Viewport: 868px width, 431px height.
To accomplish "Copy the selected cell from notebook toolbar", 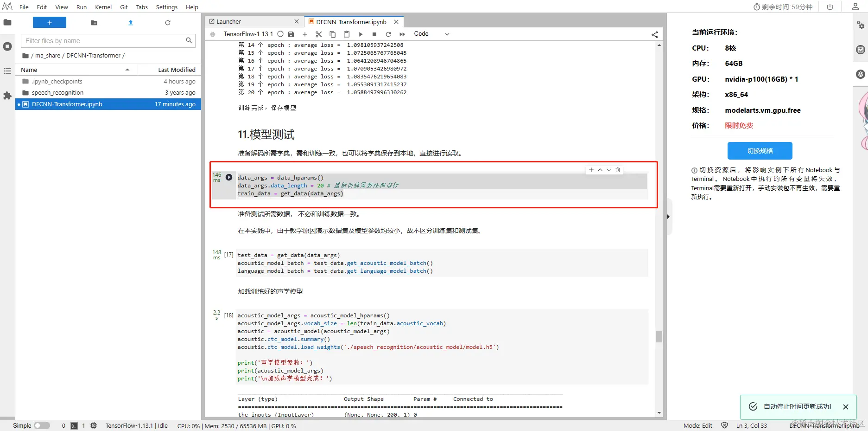I will (x=333, y=34).
